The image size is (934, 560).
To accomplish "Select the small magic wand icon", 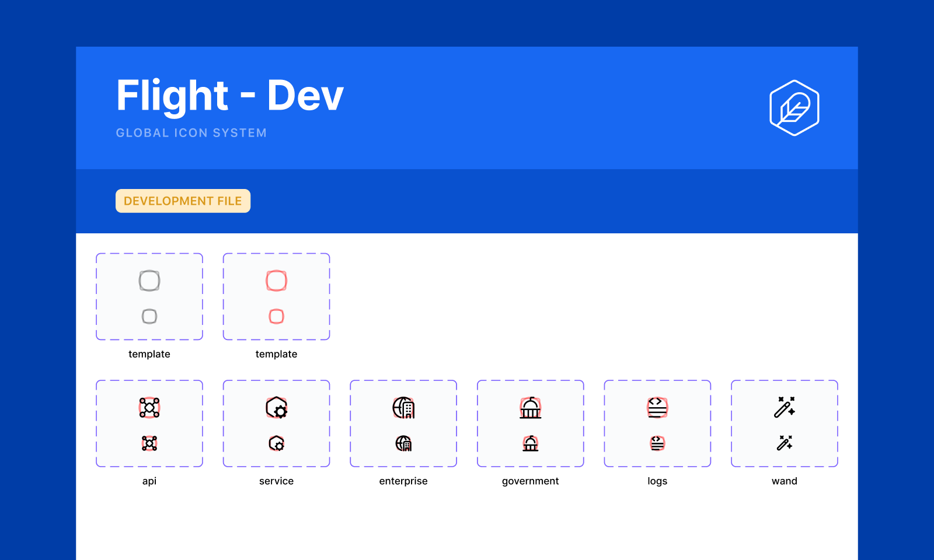I will pos(785,443).
